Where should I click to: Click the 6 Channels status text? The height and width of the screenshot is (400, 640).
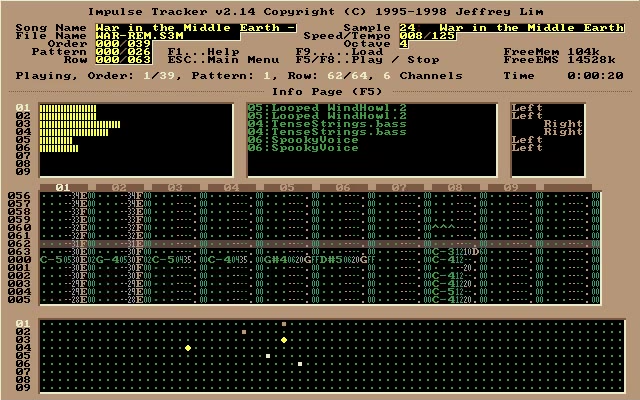point(423,76)
